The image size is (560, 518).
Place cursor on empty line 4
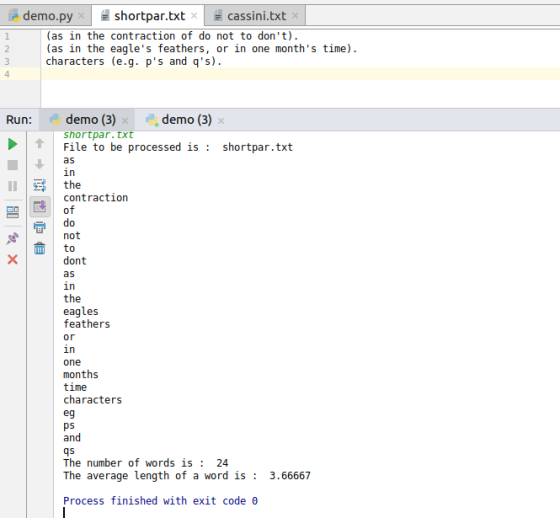click(x=300, y=74)
